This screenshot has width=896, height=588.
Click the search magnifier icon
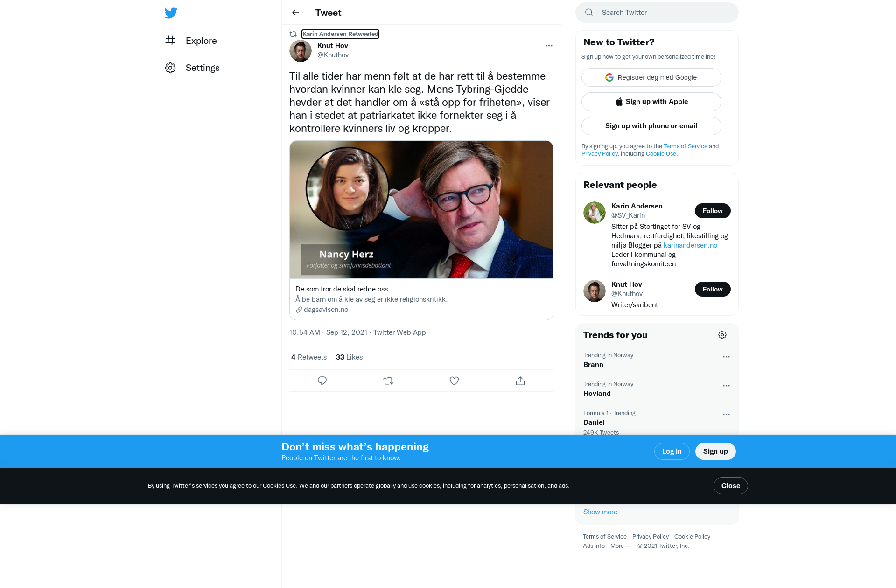(589, 13)
